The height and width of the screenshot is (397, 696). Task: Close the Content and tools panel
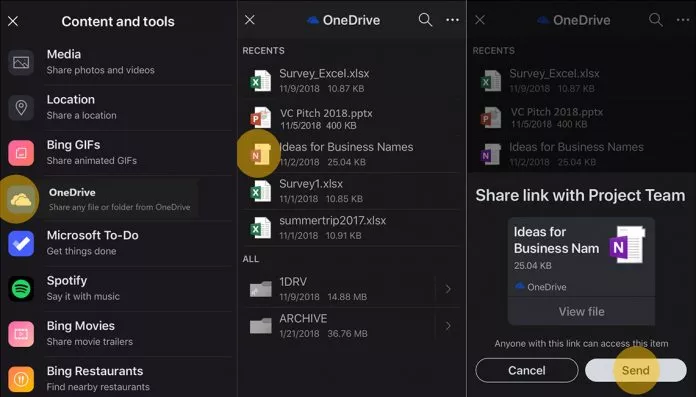[13, 21]
